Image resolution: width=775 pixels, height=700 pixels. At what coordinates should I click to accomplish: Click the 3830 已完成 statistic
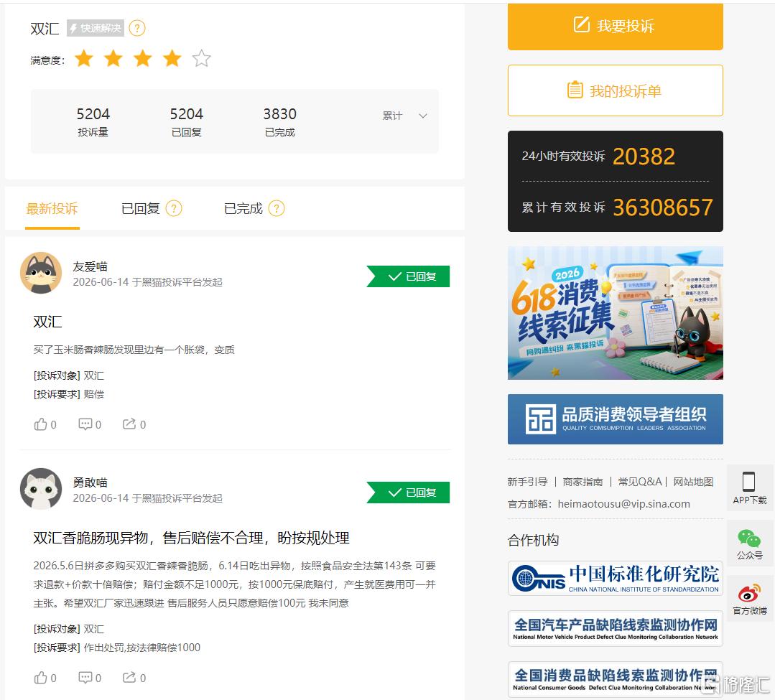[x=279, y=121]
